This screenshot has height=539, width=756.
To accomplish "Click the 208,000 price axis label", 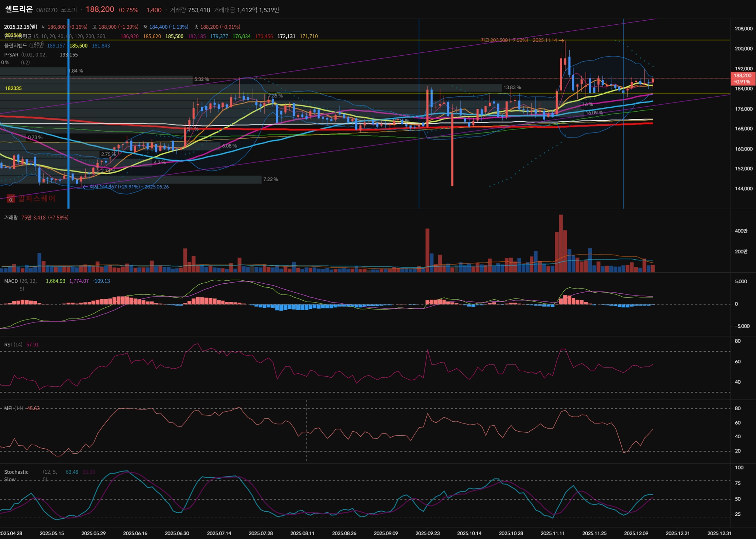I will 743,29.
